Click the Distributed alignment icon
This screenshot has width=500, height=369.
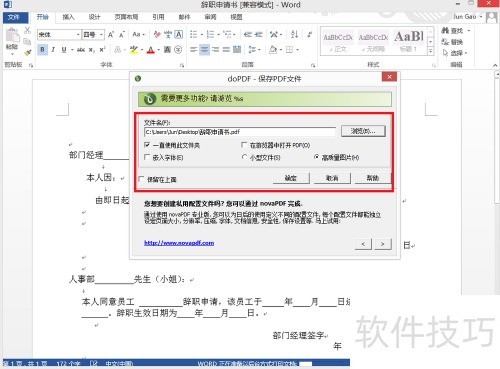[237, 50]
